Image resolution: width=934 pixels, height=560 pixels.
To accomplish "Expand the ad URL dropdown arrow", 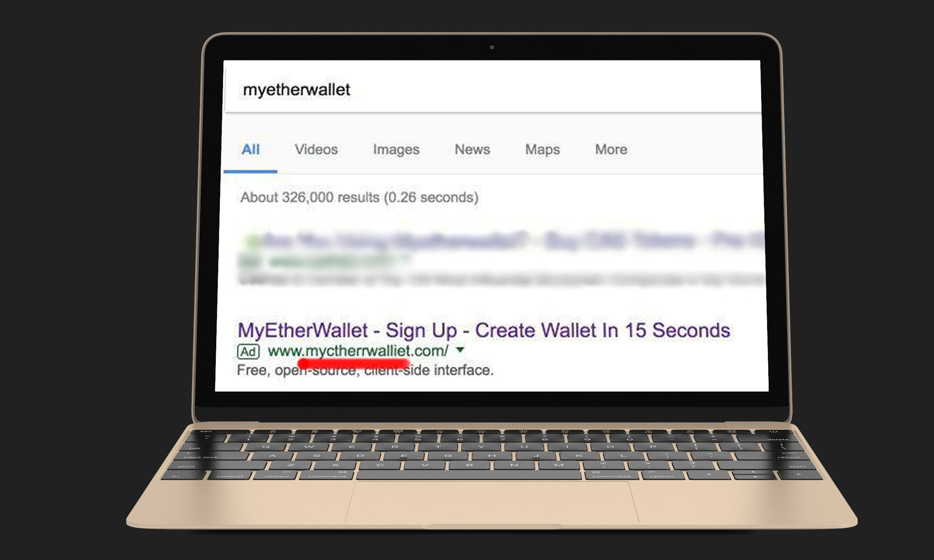I will [460, 350].
